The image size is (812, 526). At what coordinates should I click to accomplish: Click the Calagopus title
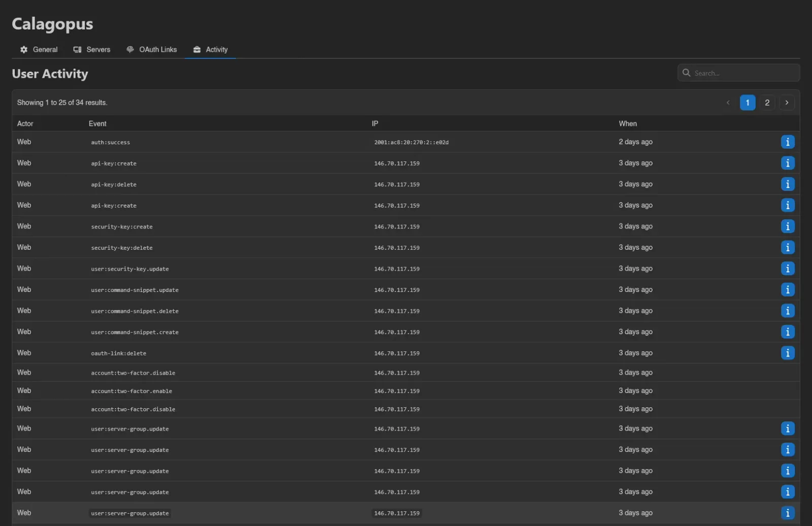[52, 24]
